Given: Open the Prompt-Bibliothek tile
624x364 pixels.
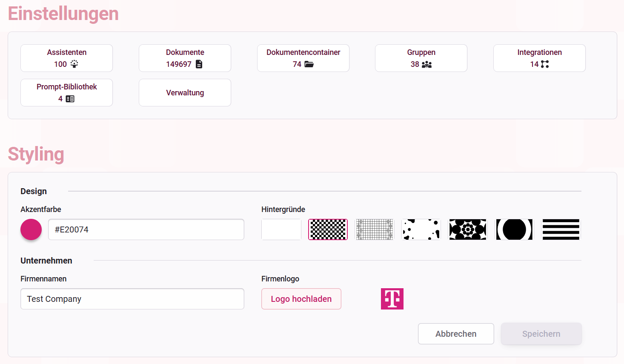Looking at the screenshot, I should click(x=66, y=93).
